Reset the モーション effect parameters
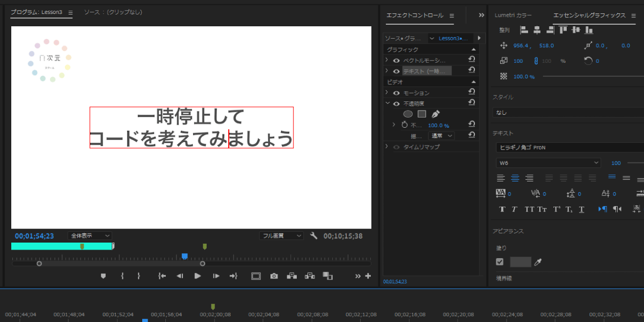 coord(472,92)
